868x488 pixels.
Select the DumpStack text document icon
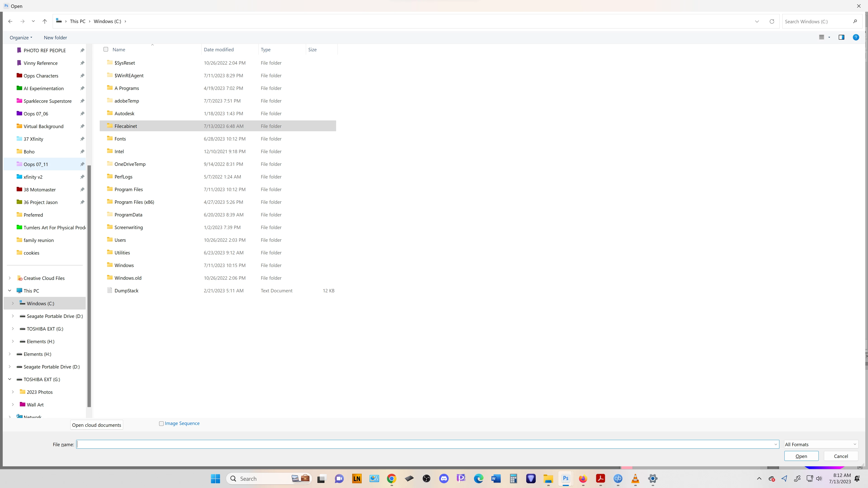coord(109,290)
